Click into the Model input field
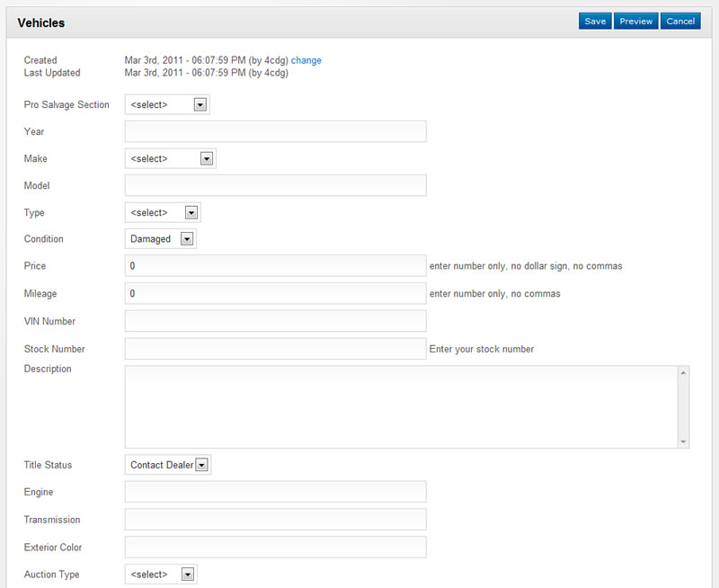 (x=275, y=186)
